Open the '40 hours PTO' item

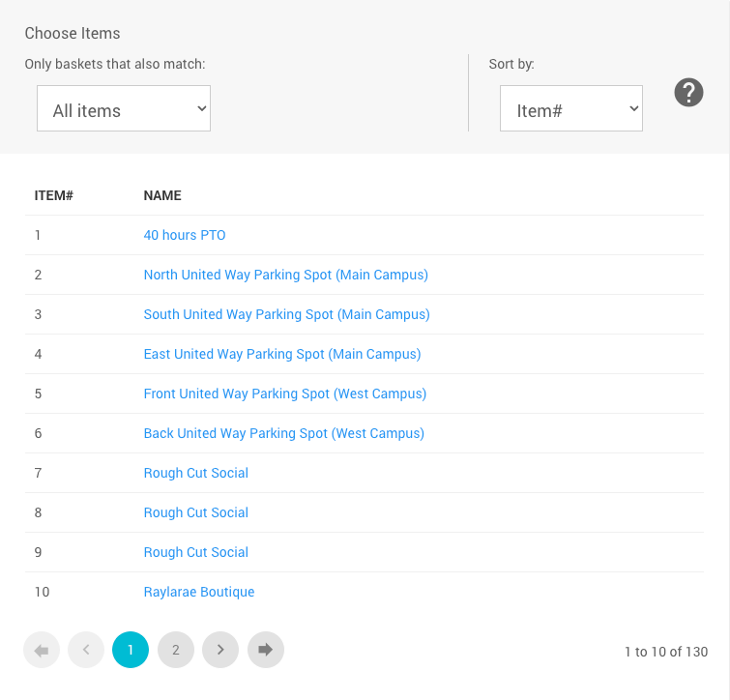tap(185, 235)
